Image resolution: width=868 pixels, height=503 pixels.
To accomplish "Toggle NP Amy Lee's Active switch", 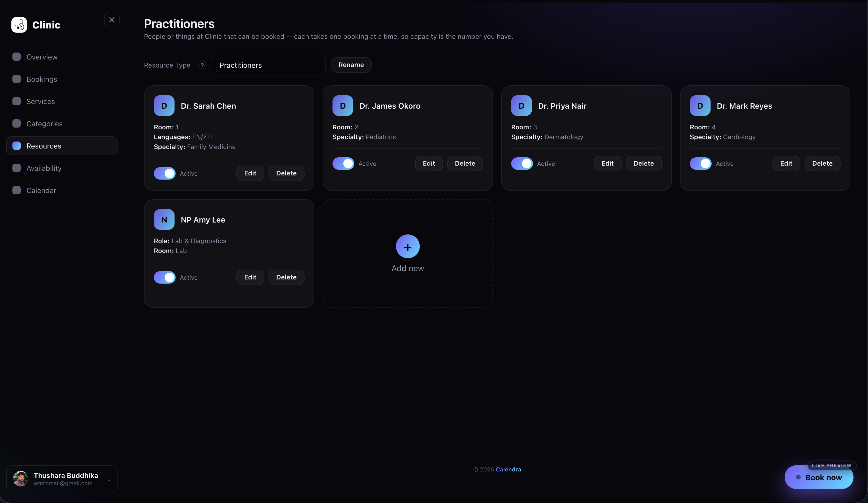I will pos(165,277).
